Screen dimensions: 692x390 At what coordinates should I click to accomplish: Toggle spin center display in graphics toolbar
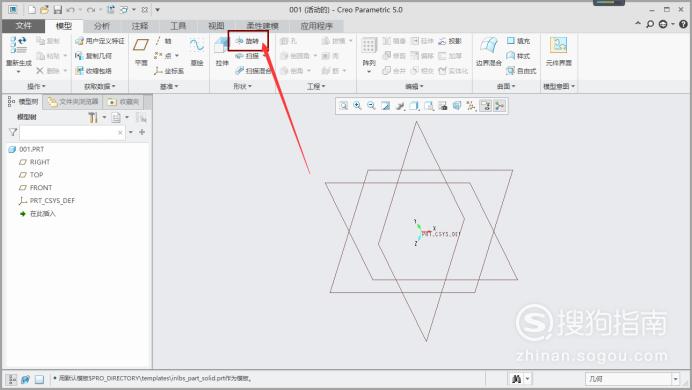tap(500, 105)
